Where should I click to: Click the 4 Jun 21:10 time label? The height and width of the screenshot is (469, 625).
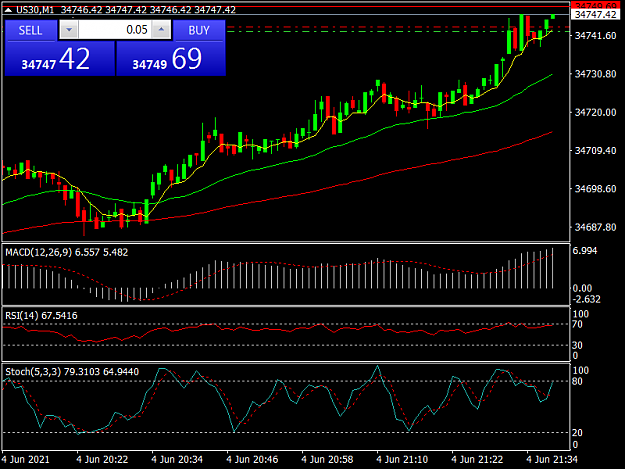pyautogui.click(x=402, y=459)
